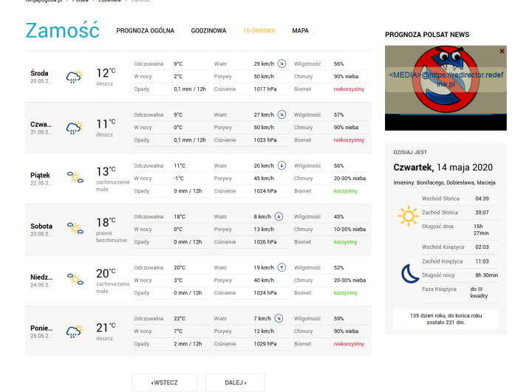532x392 pixels.
Task: Click the '135 dzień roku' note
Action: (446, 319)
